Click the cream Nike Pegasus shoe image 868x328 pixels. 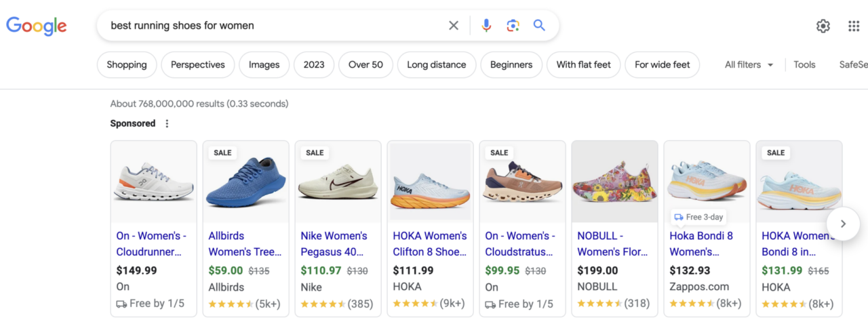338,182
